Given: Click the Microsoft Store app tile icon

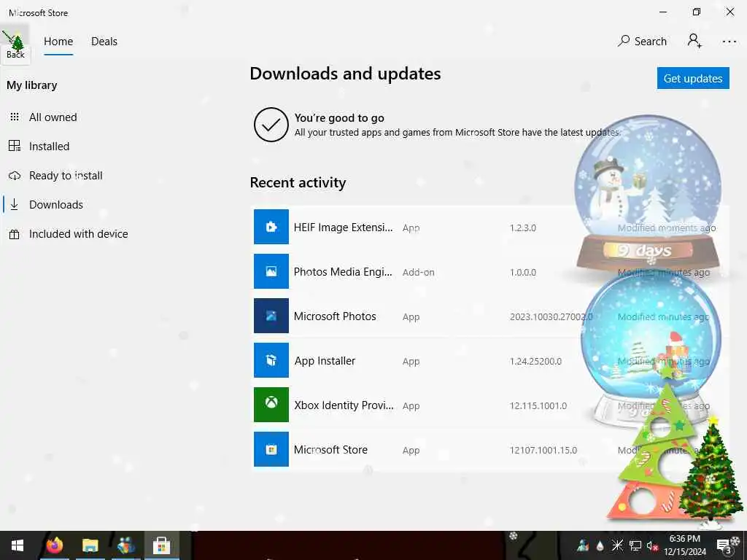Looking at the screenshot, I should (x=271, y=449).
